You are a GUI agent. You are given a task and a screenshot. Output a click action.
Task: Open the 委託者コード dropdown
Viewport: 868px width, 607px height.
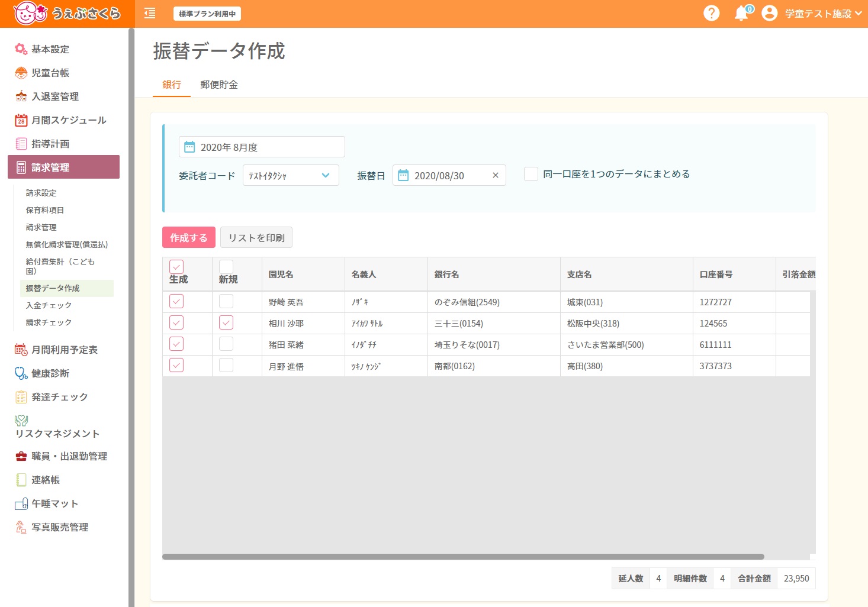pyautogui.click(x=291, y=175)
